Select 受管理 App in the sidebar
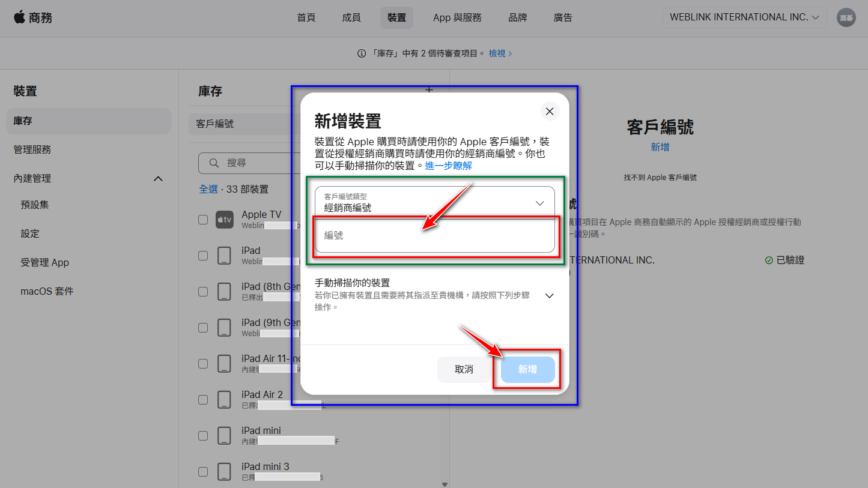The width and height of the screenshot is (868, 488). pyautogui.click(x=45, y=262)
